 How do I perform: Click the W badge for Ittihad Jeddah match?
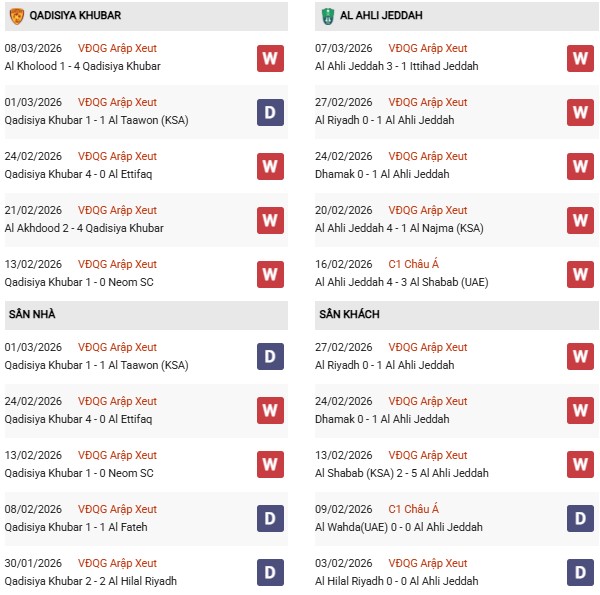click(x=581, y=58)
